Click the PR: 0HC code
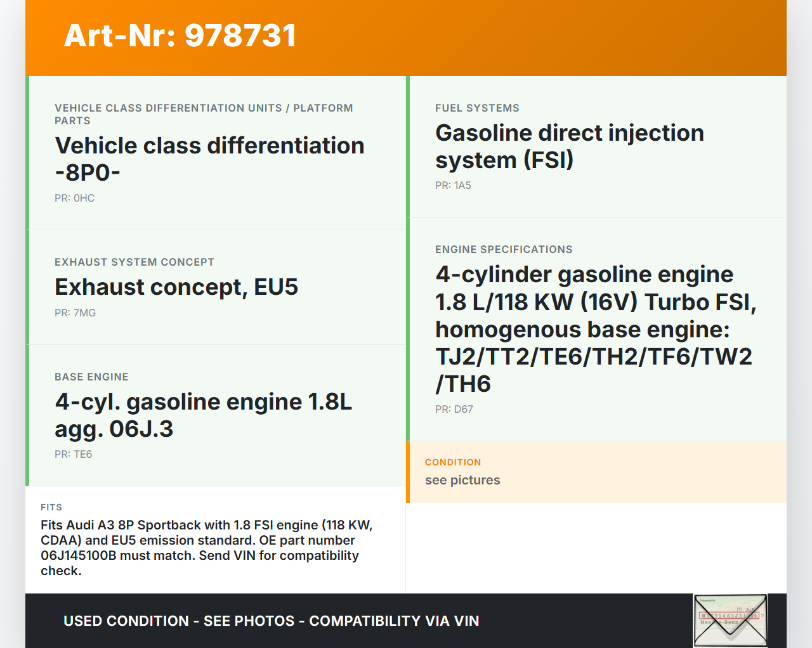Image resolution: width=812 pixels, height=648 pixels. 74,198
